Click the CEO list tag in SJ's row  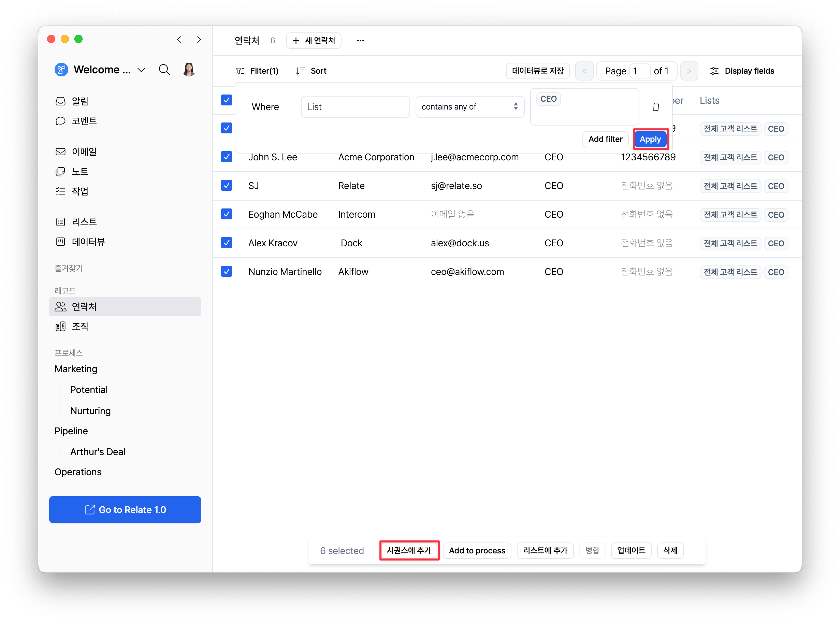point(776,186)
